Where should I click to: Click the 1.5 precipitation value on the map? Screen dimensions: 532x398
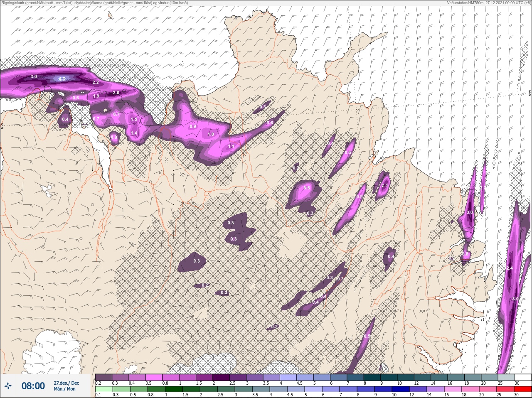(134, 119)
